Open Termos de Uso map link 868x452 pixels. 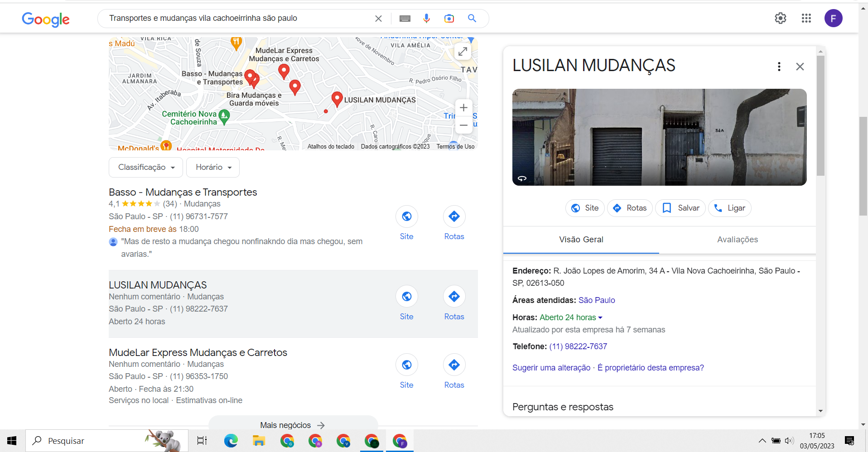coord(455,146)
